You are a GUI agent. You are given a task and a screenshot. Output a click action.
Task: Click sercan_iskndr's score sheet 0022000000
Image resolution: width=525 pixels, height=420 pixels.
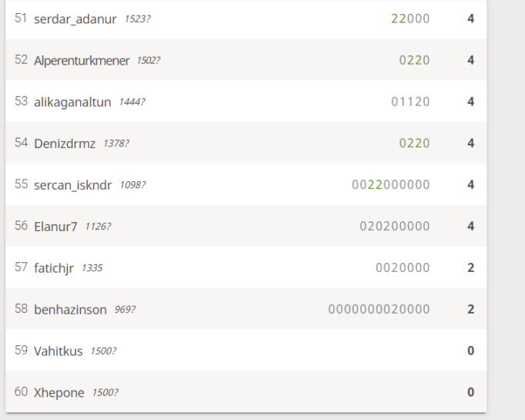(x=391, y=185)
